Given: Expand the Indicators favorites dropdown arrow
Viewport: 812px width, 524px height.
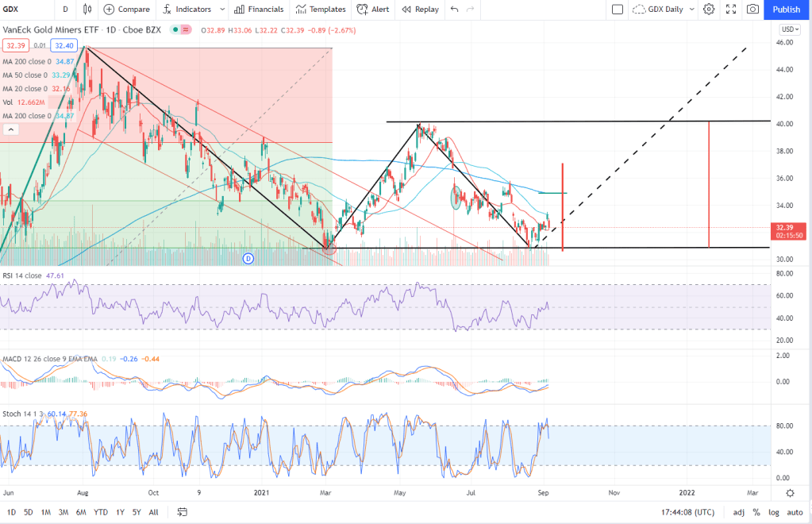Looking at the screenshot, I should point(221,10).
